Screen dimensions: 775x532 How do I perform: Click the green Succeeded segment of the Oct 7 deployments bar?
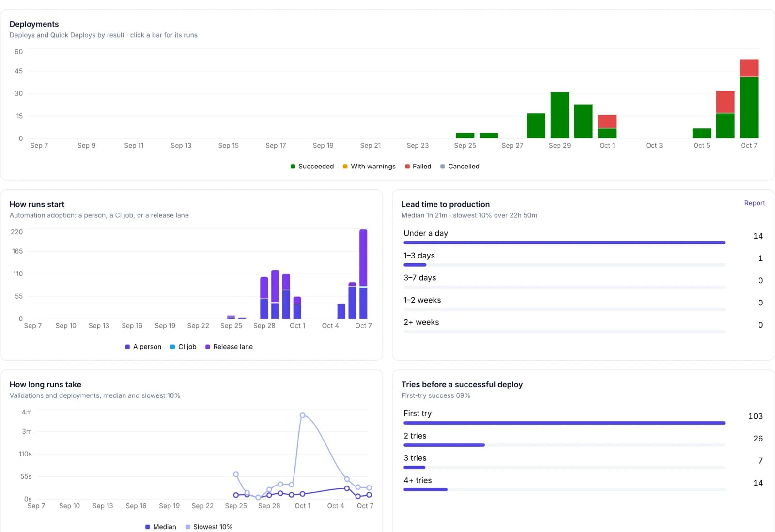[x=749, y=108]
